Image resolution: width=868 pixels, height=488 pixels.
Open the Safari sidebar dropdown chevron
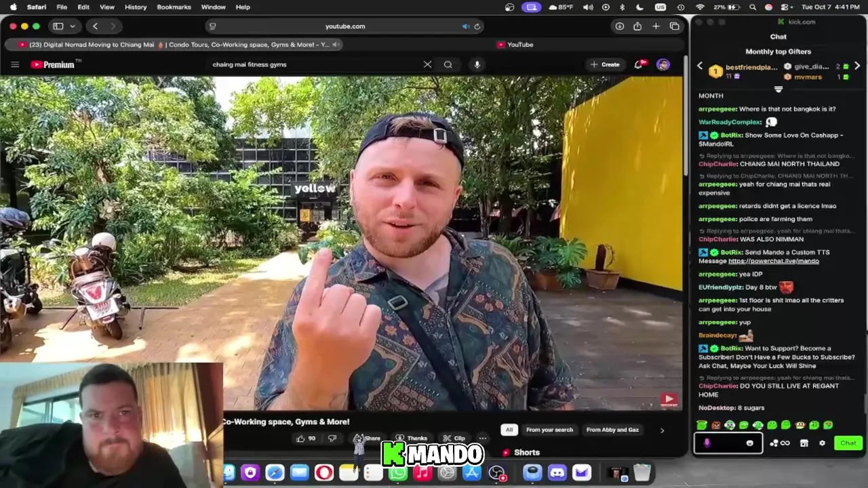click(x=72, y=26)
